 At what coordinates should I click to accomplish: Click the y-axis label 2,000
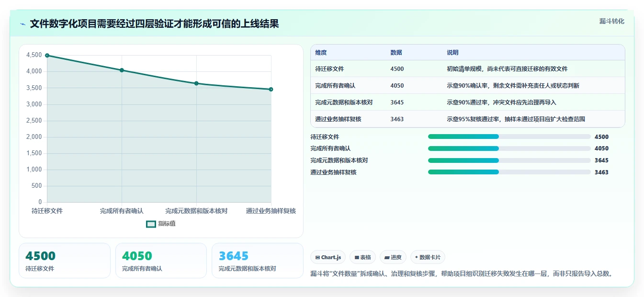click(34, 137)
